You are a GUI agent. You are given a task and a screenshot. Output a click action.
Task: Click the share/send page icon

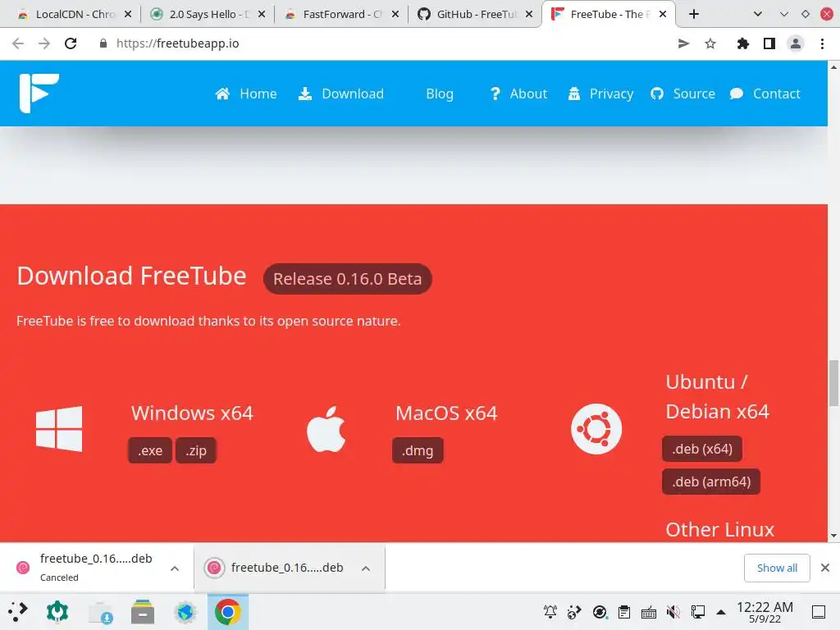[683, 43]
